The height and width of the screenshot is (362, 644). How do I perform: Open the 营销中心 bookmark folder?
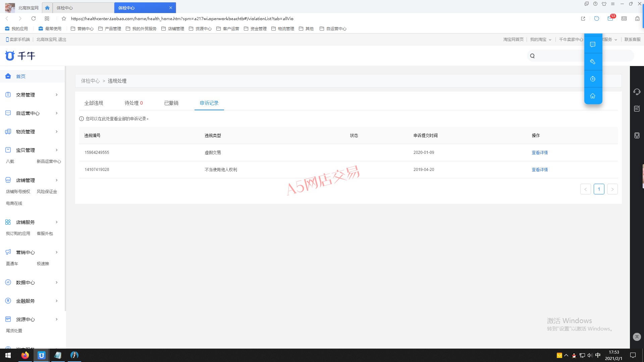tap(82, 29)
